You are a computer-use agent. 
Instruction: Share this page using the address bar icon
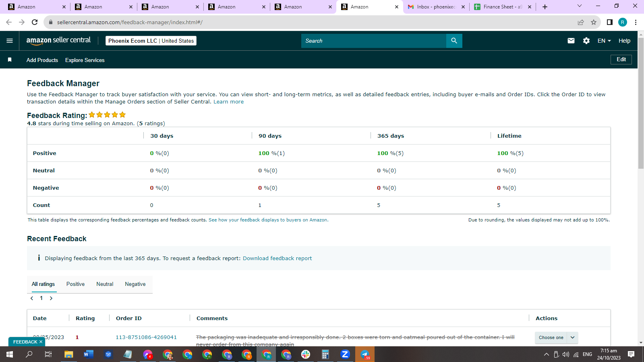tap(581, 22)
